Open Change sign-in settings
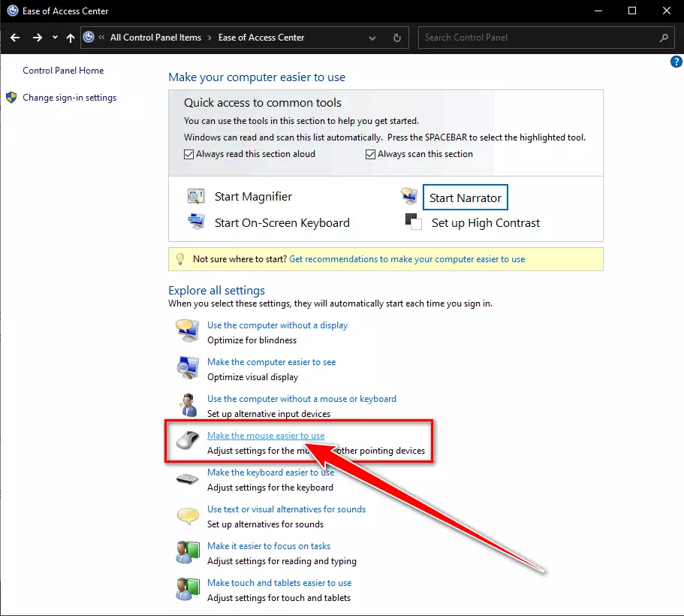Image resolution: width=684 pixels, height=616 pixels. (69, 98)
